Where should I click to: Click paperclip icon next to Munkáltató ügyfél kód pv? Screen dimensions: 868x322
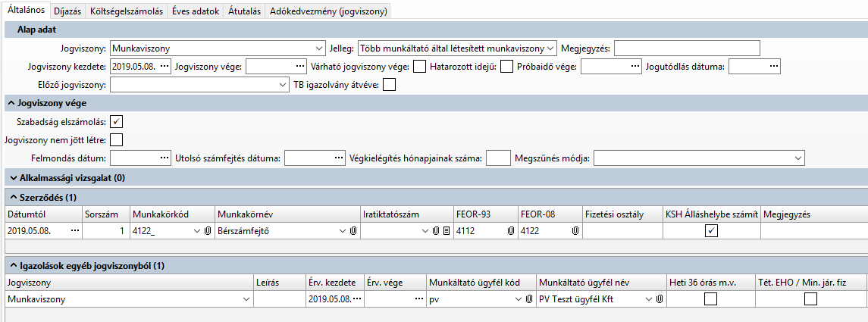click(x=528, y=299)
